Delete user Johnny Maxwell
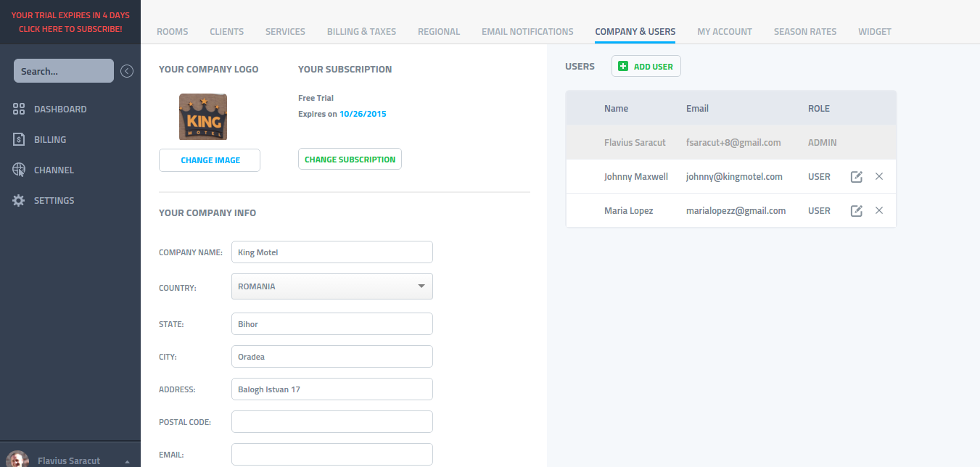This screenshot has width=980, height=467. (879, 177)
